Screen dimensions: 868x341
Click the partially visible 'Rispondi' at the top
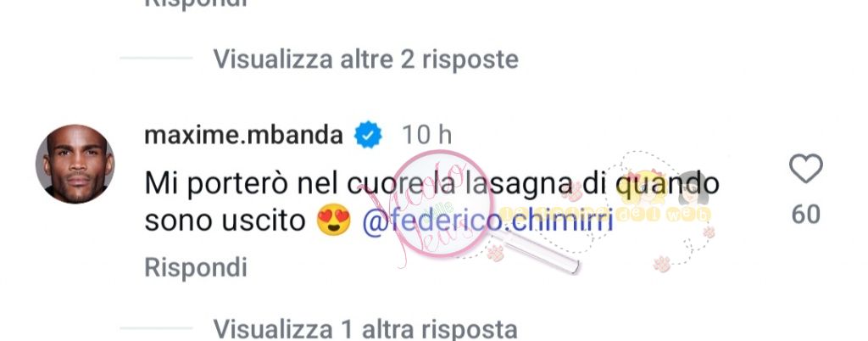coord(196,4)
